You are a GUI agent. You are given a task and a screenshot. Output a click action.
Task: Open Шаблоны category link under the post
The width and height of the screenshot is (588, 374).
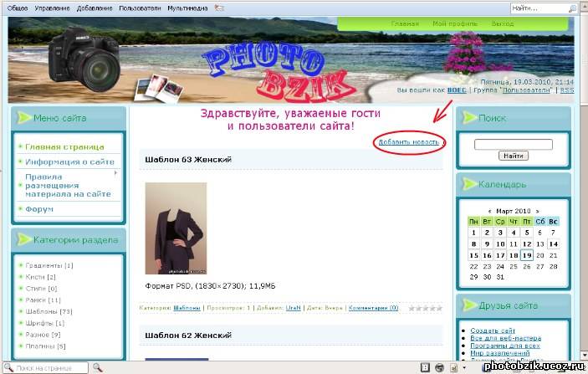[187, 308]
